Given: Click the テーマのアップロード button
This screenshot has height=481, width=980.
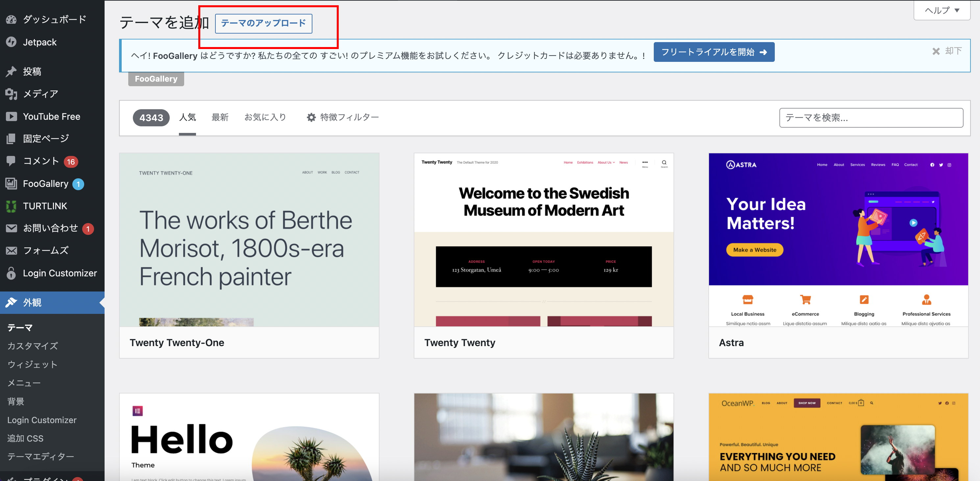Looking at the screenshot, I should coord(263,23).
